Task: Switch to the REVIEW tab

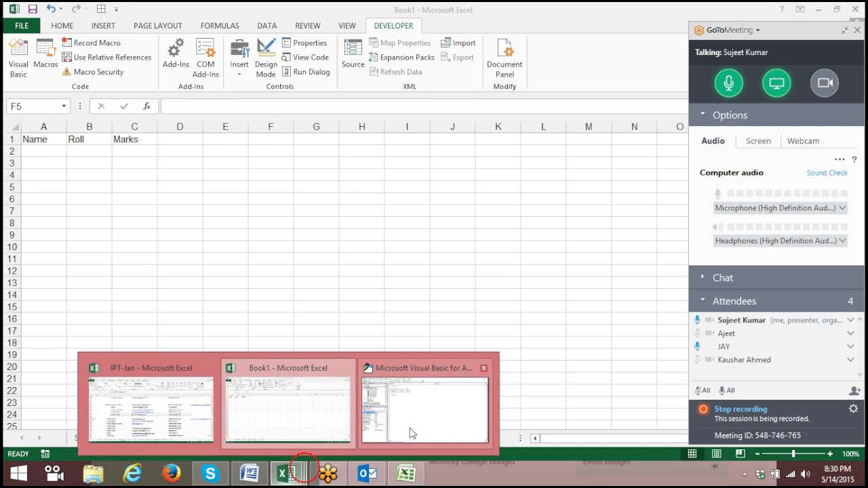Action: [307, 26]
